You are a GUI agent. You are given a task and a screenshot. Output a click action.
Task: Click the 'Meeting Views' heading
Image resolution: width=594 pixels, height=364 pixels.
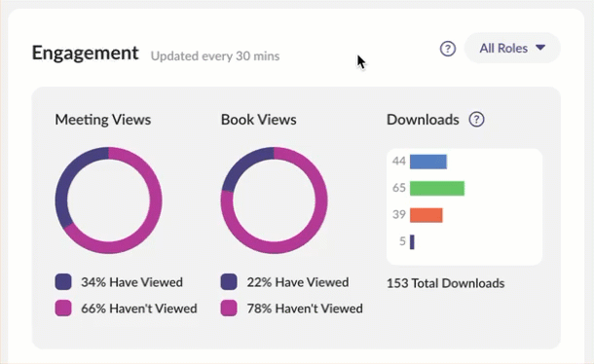click(103, 120)
